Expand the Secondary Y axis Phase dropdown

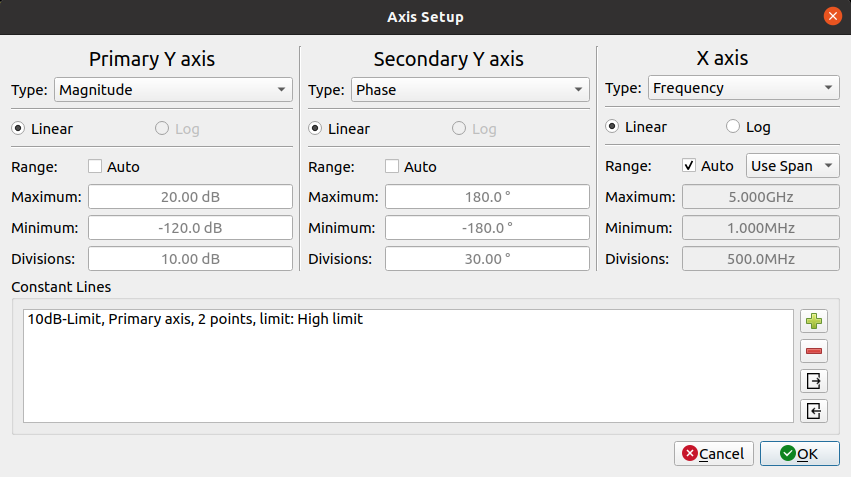pos(469,90)
